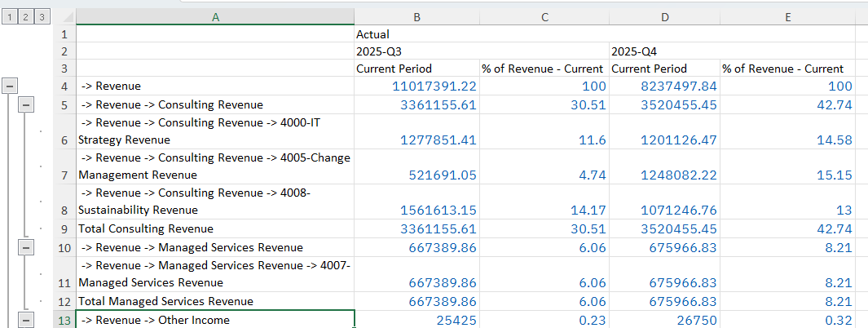Collapse the Revenue outline group at row 4
The width and height of the screenshot is (868, 328).
(x=10, y=86)
